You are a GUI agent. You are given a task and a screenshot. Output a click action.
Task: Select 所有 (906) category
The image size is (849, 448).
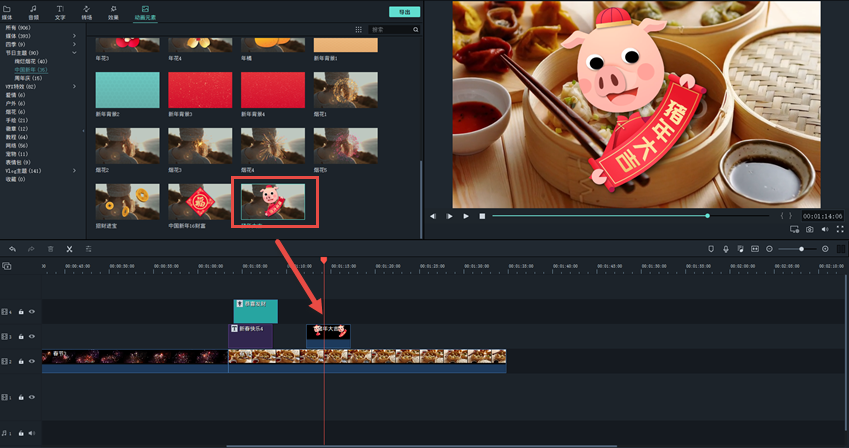coord(18,27)
